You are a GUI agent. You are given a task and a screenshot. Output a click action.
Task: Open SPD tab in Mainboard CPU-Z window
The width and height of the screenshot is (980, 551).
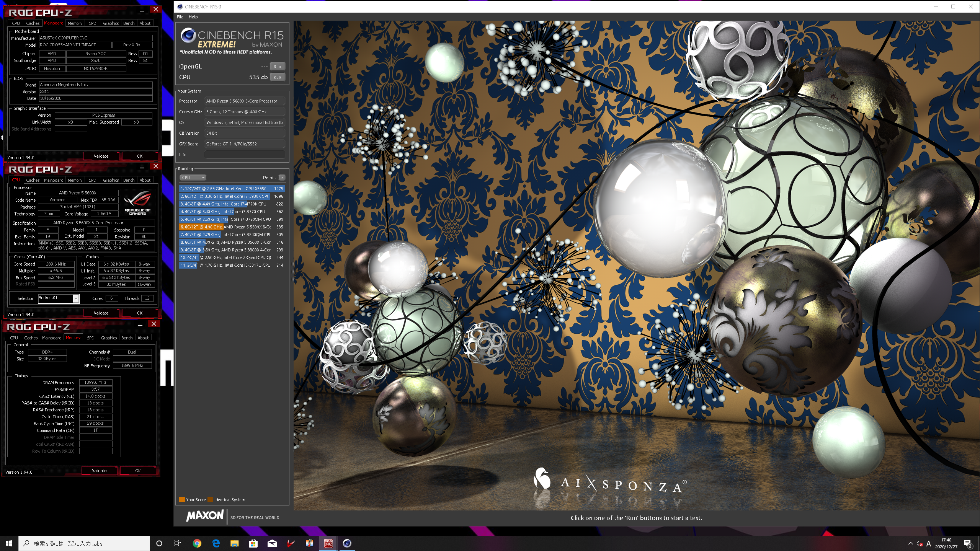pyautogui.click(x=92, y=23)
